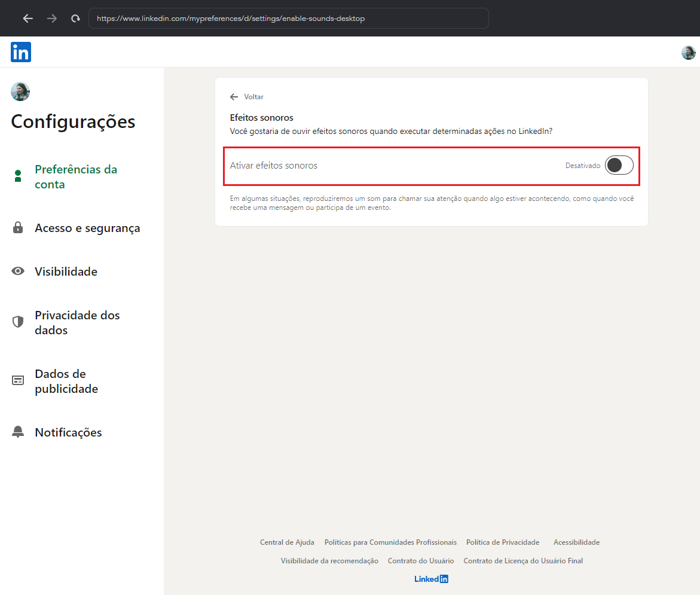Viewport: 700px width, 595px height.
Task: Open the profile avatar in the top-right corner
Action: 688,53
